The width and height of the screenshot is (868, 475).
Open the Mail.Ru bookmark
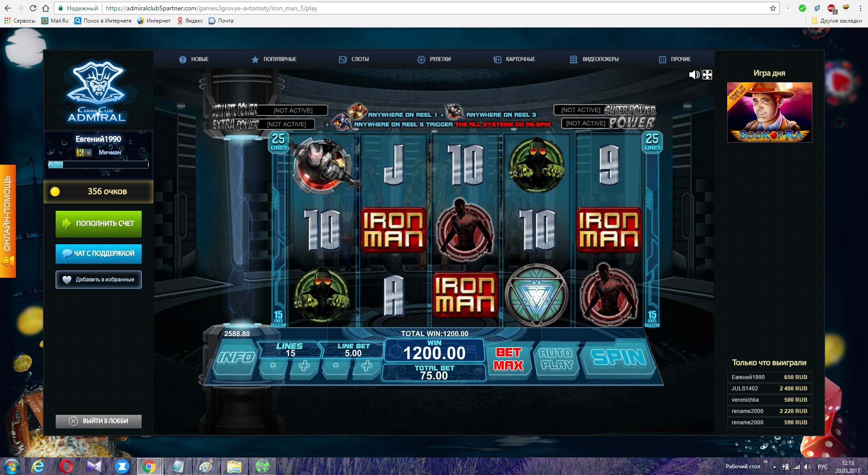tap(55, 21)
